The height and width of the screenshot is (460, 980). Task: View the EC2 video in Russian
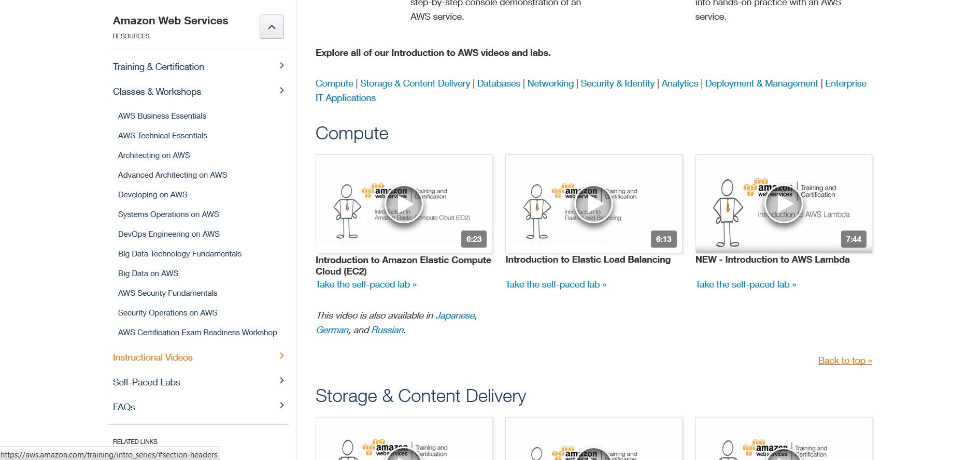[388, 330]
